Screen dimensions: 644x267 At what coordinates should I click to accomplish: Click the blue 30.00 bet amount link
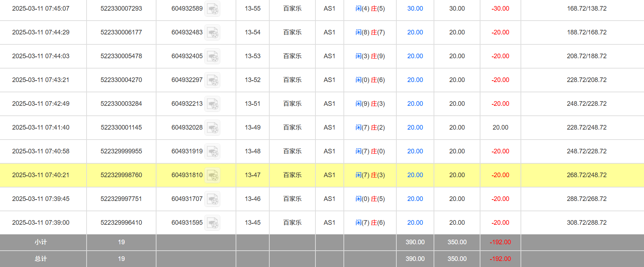tap(415, 9)
